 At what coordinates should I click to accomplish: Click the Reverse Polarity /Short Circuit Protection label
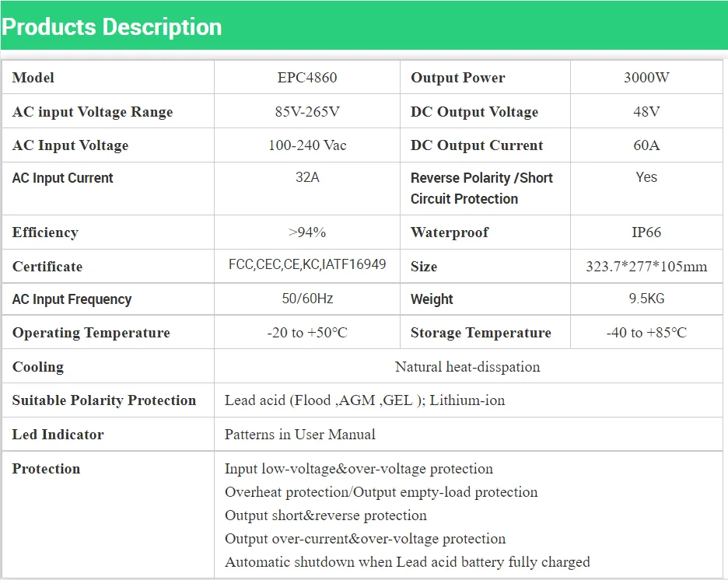click(x=481, y=188)
